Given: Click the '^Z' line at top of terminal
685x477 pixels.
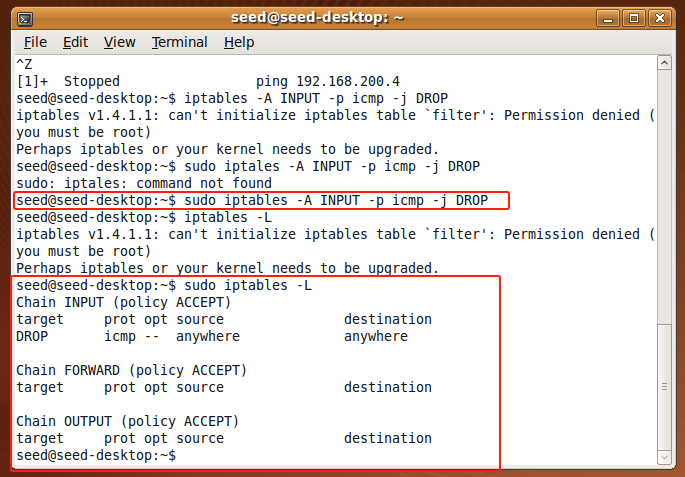Looking at the screenshot, I should point(24,65).
